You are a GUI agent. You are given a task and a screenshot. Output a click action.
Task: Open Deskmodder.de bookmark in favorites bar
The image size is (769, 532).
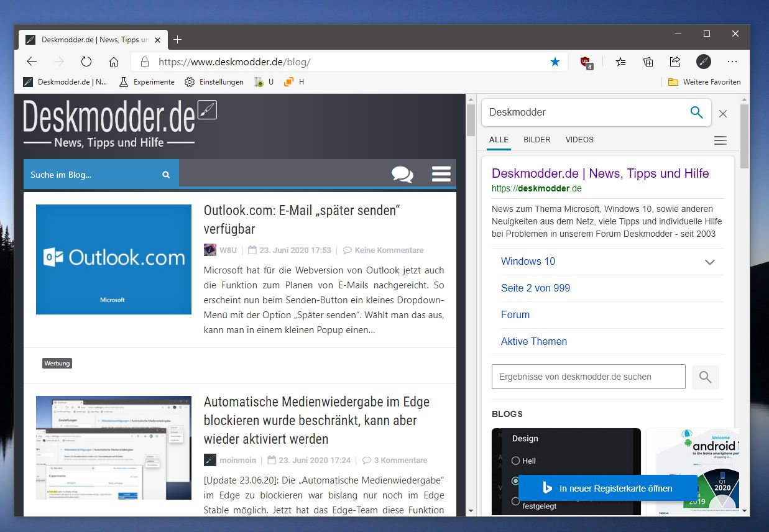[65, 82]
